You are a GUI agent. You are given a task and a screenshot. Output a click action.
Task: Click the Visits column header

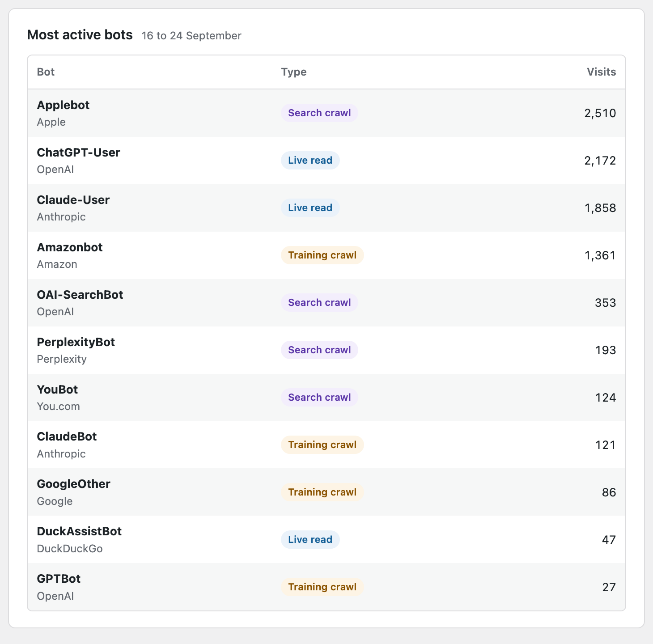pos(601,72)
